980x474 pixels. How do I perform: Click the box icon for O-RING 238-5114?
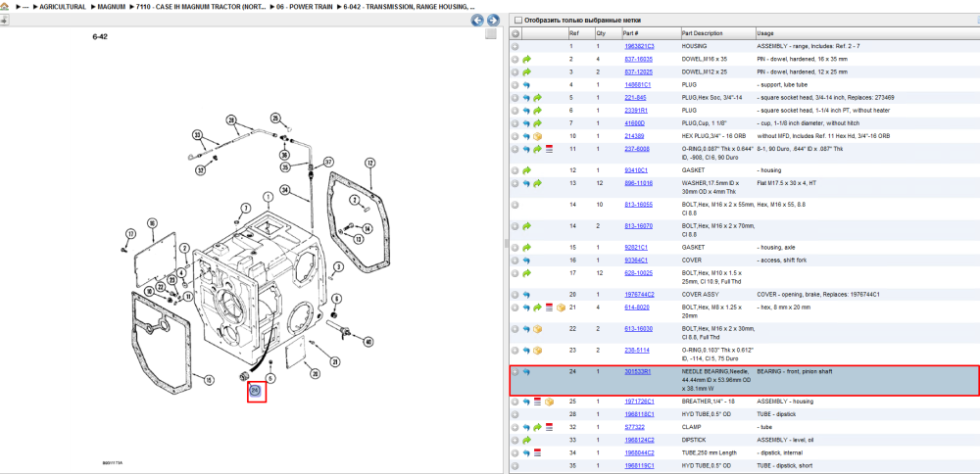(537, 350)
